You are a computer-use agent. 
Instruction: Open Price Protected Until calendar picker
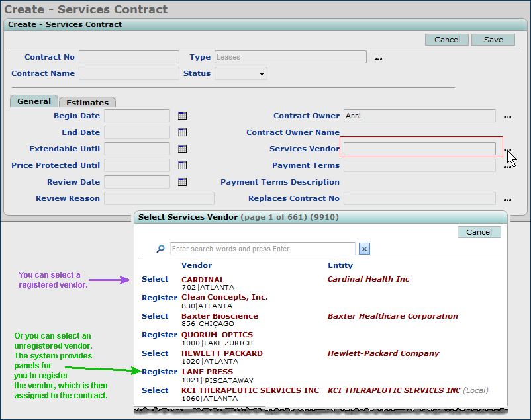click(x=182, y=165)
